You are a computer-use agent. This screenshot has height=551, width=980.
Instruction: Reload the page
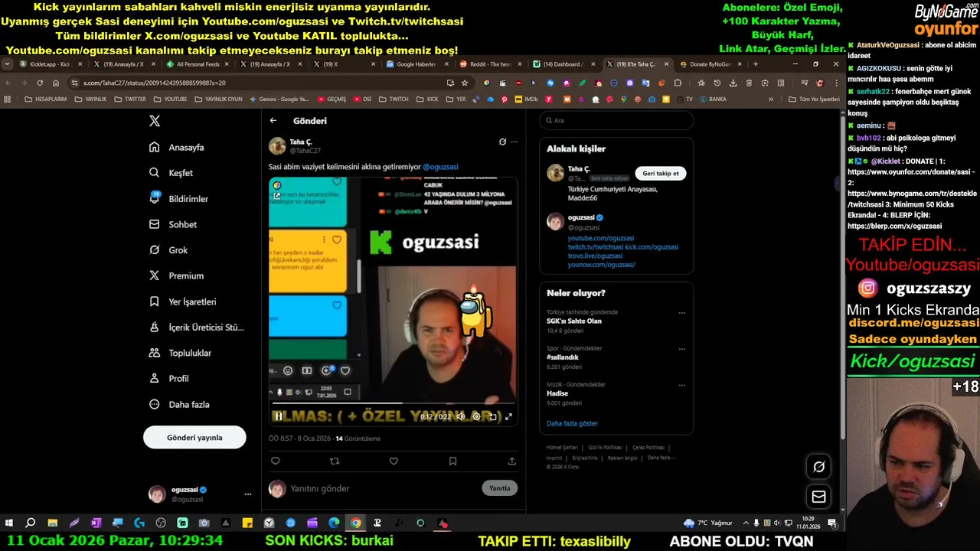pyautogui.click(x=40, y=83)
